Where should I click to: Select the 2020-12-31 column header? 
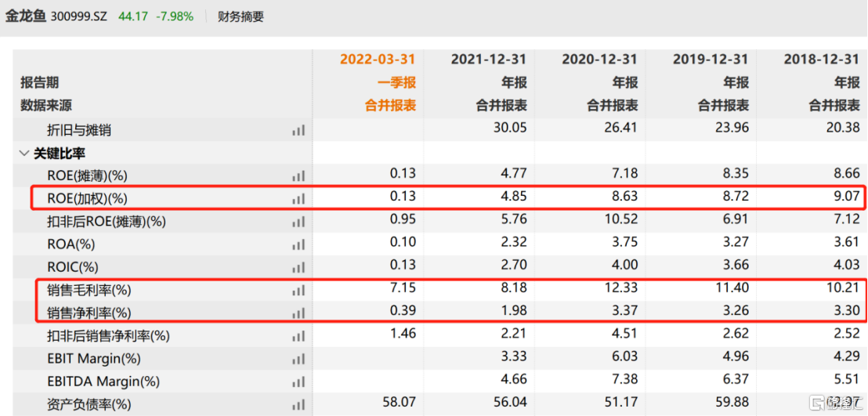pos(599,59)
